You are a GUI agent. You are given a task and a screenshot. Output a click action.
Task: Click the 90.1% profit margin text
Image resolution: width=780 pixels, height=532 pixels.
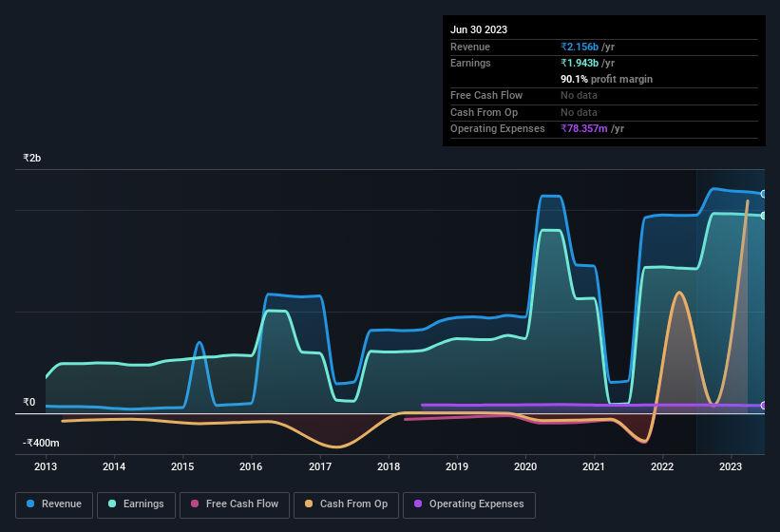606,79
